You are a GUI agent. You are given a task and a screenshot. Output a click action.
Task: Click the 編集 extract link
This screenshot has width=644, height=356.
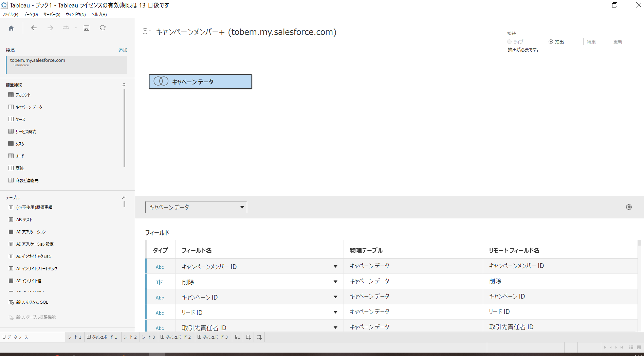pos(591,42)
